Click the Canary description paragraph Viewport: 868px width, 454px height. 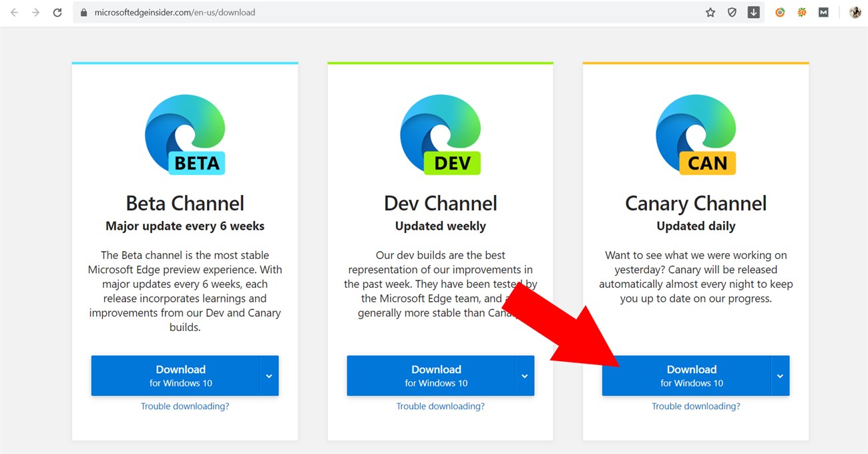pos(696,276)
